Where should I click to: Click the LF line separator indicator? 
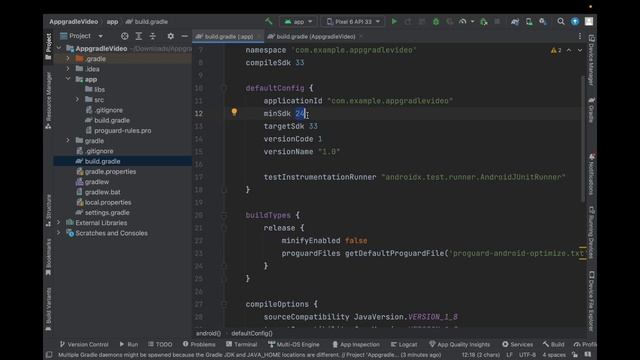point(509,355)
